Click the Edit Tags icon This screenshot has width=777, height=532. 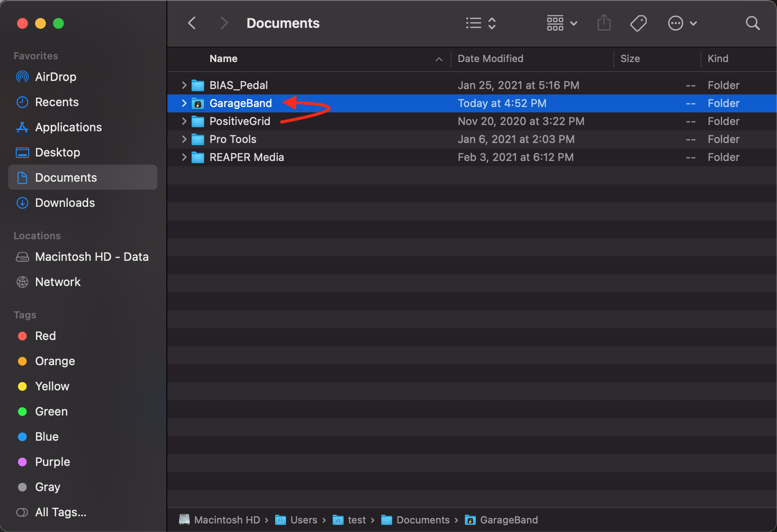[x=638, y=23]
